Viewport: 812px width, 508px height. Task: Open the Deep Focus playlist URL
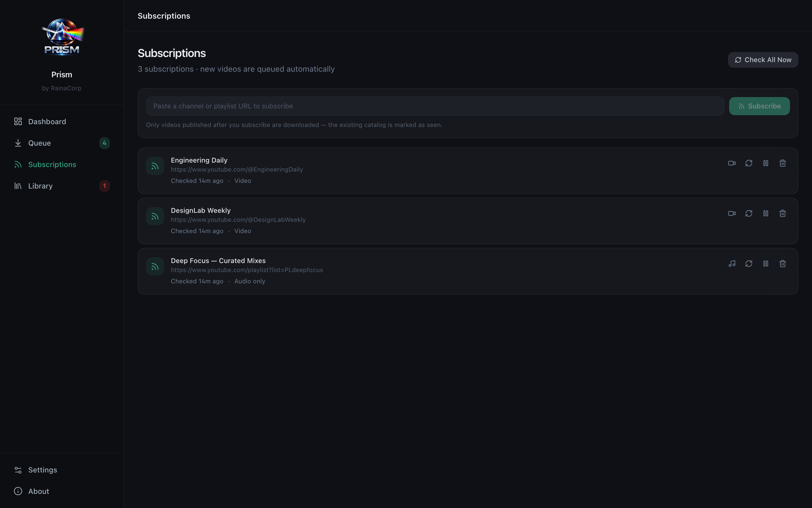coord(247,270)
